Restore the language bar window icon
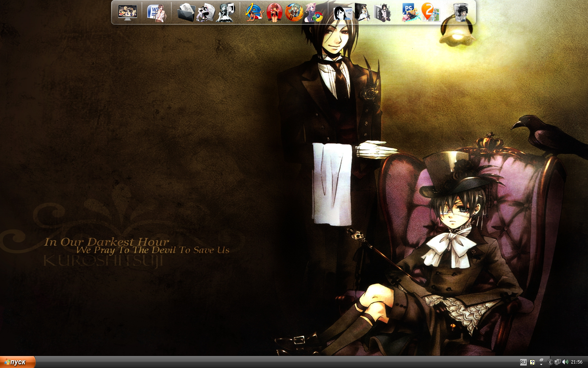Viewport: 588px width, 368px height. (541, 360)
